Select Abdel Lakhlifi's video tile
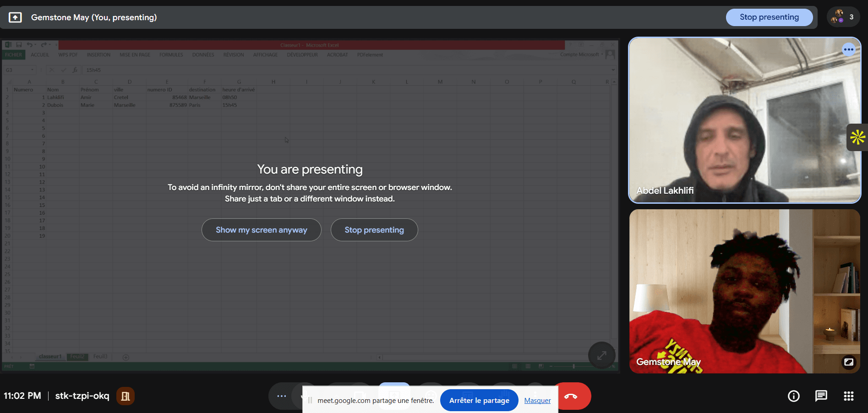This screenshot has height=413, width=868. pyautogui.click(x=745, y=120)
